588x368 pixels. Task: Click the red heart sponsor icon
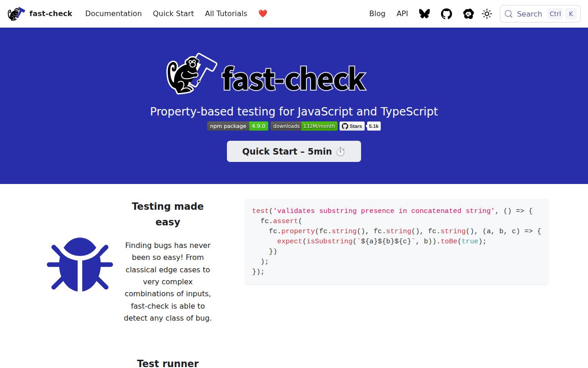pyautogui.click(x=263, y=14)
